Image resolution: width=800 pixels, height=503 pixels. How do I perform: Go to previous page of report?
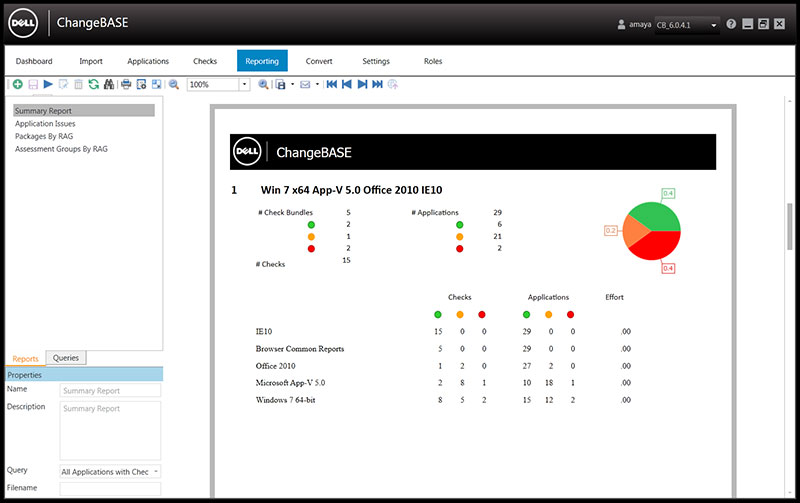347,84
